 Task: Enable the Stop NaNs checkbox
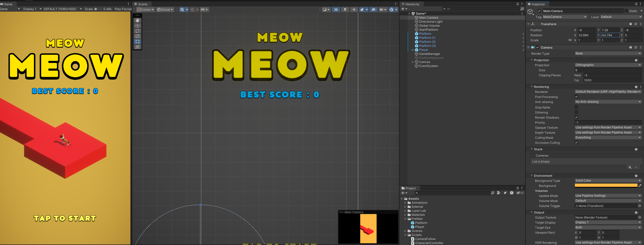pyautogui.click(x=576, y=107)
